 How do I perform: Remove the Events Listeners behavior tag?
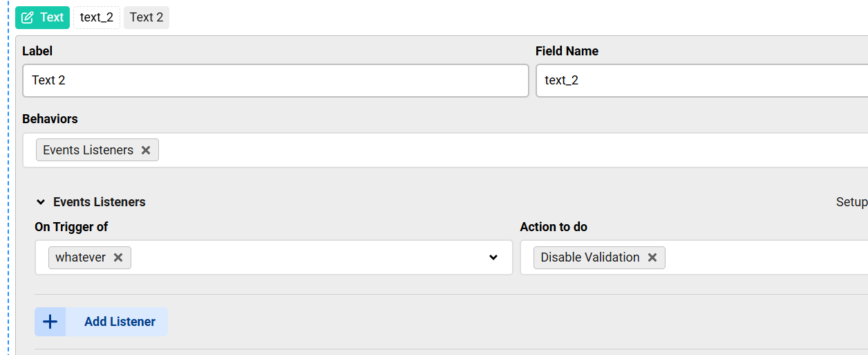point(146,150)
